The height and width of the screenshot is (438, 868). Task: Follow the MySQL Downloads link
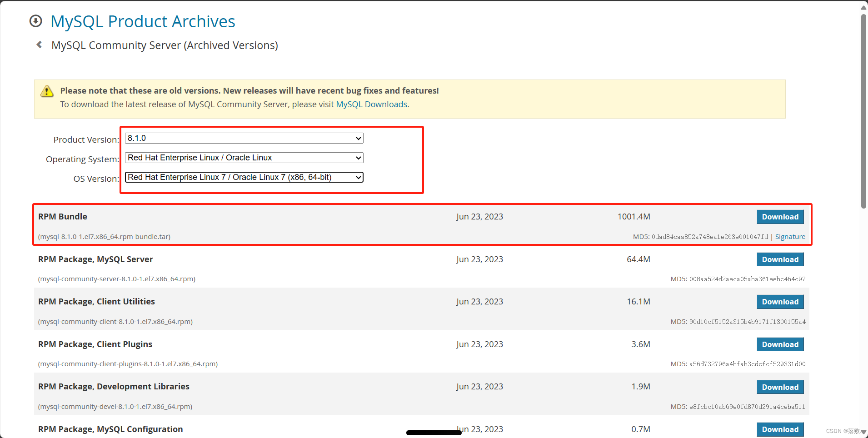(371, 104)
